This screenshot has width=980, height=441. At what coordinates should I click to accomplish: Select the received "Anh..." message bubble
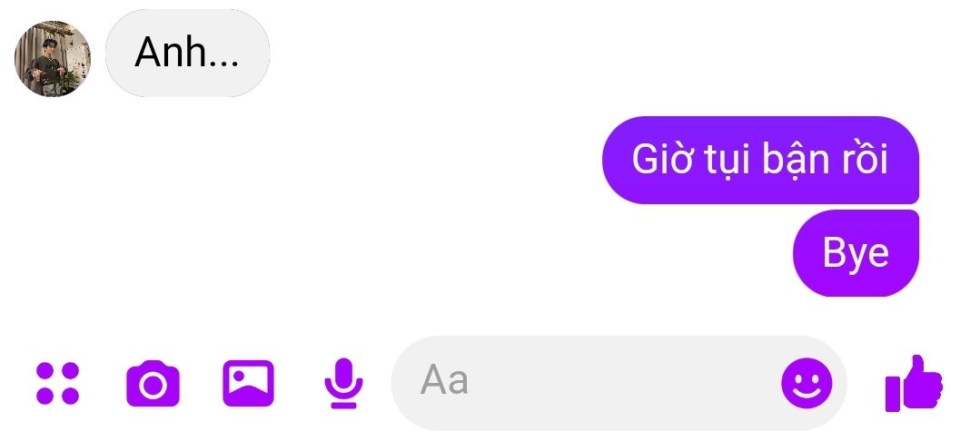(187, 54)
